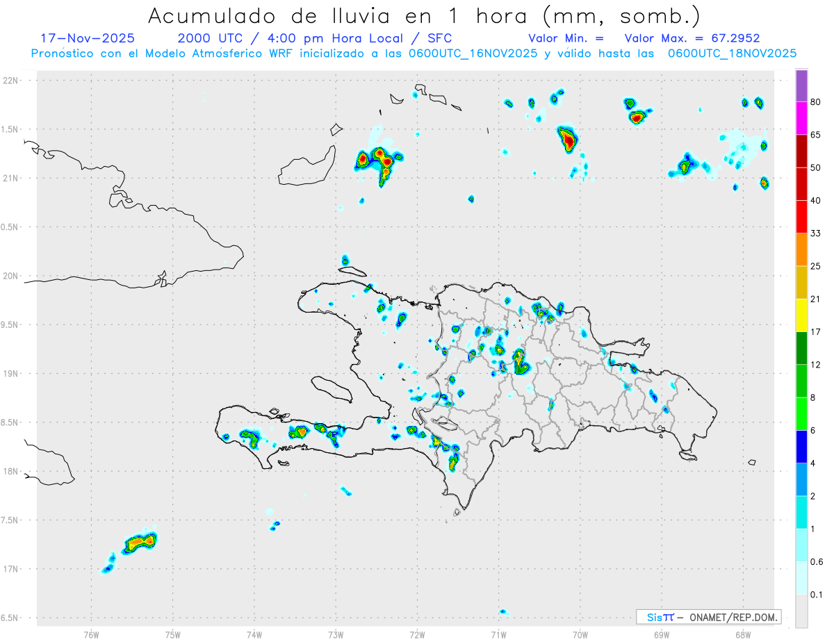This screenshot has height=644, width=834.
Task: Click the colorbar value label 65
Action: click(816, 135)
